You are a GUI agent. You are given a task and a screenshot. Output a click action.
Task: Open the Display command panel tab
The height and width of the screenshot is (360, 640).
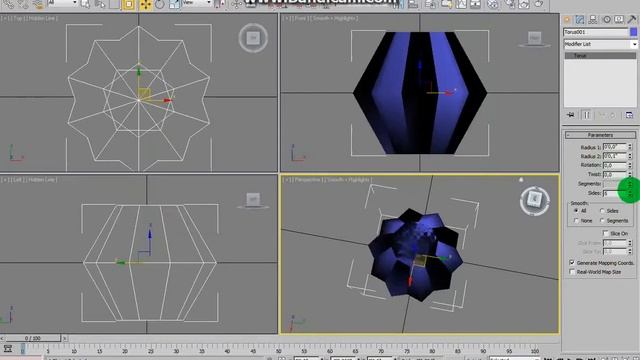point(619,20)
